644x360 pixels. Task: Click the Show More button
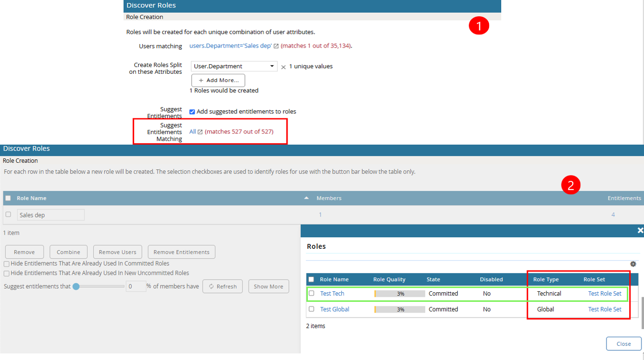coord(268,286)
